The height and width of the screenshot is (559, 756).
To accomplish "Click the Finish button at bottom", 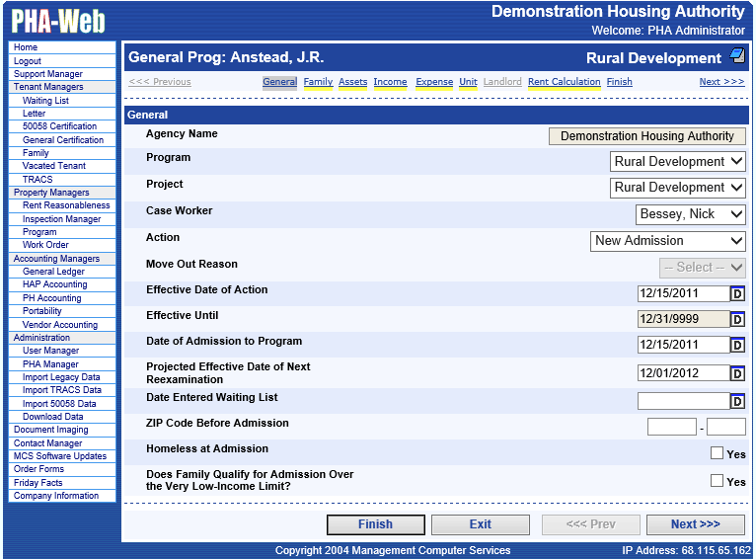I will (376, 524).
